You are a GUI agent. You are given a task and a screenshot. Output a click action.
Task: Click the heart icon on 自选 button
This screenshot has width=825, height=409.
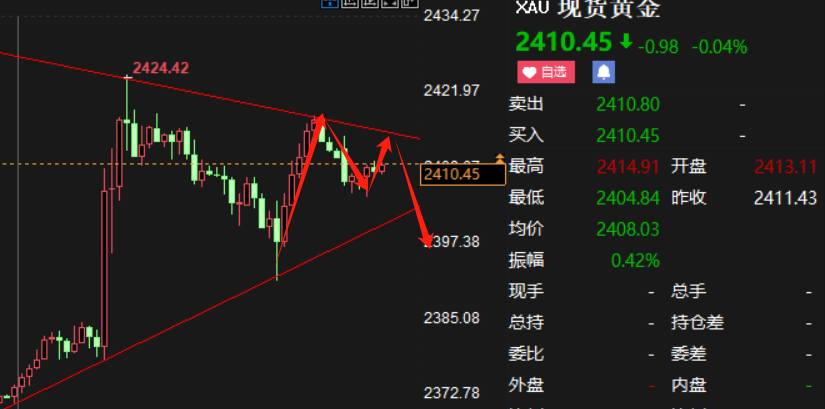pyautogui.click(x=529, y=72)
